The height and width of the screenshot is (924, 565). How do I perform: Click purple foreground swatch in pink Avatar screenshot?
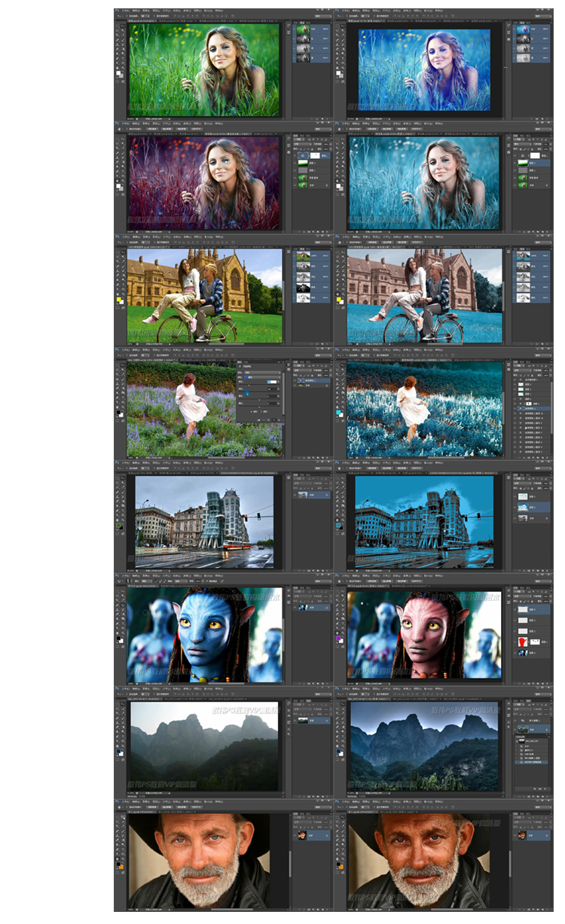tap(338, 638)
